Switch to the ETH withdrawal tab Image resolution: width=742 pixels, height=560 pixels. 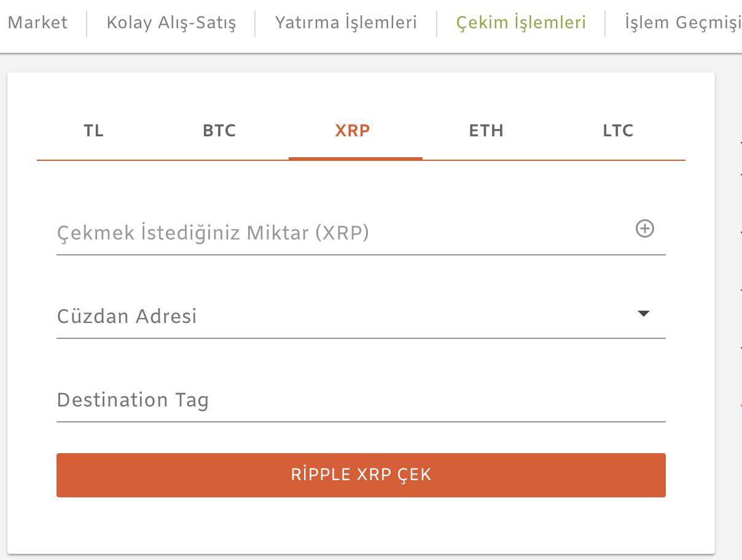coord(486,131)
